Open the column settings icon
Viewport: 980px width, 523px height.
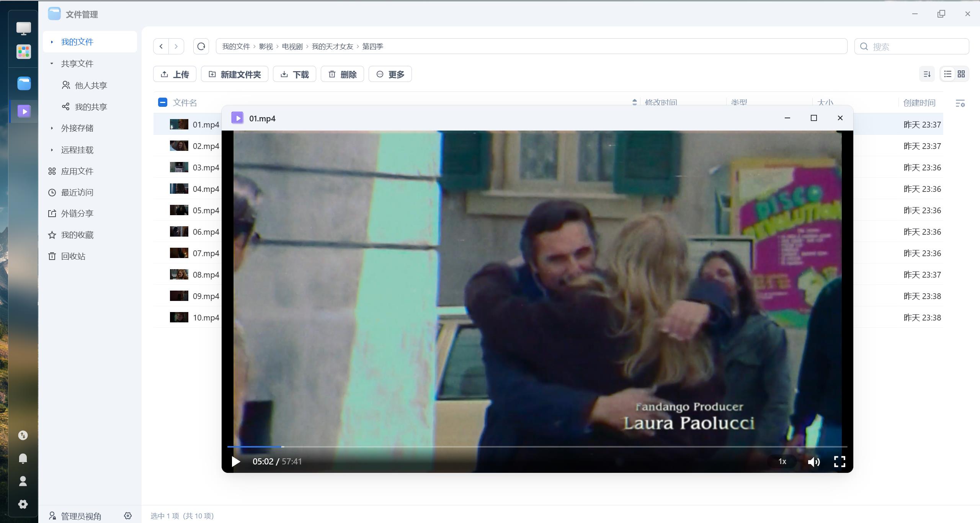click(960, 103)
